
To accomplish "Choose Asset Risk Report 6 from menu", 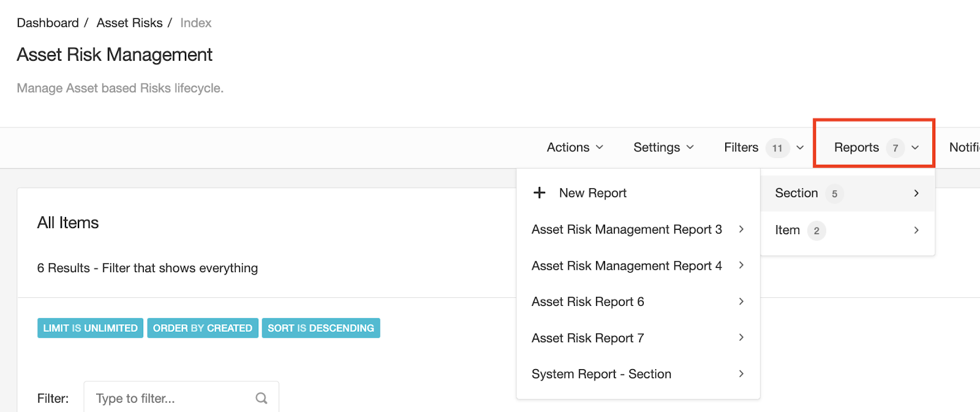I will pyautogui.click(x=587, y=302).
